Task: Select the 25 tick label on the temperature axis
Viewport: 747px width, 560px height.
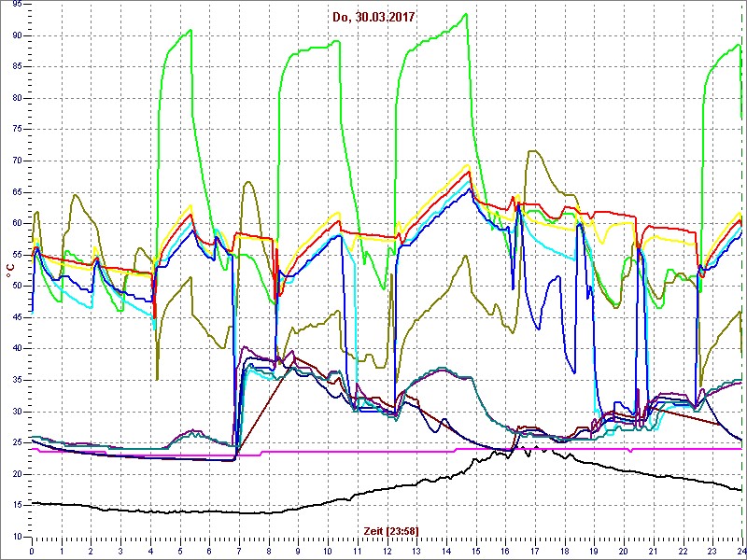Action: point(16,442)
